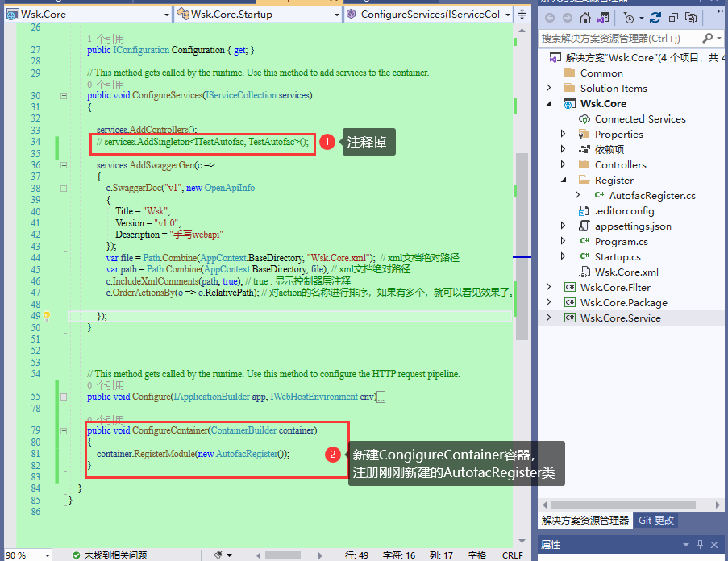Switch between solution and folder views icon
Screen dimensions: 728x561
tap(603, 18)
